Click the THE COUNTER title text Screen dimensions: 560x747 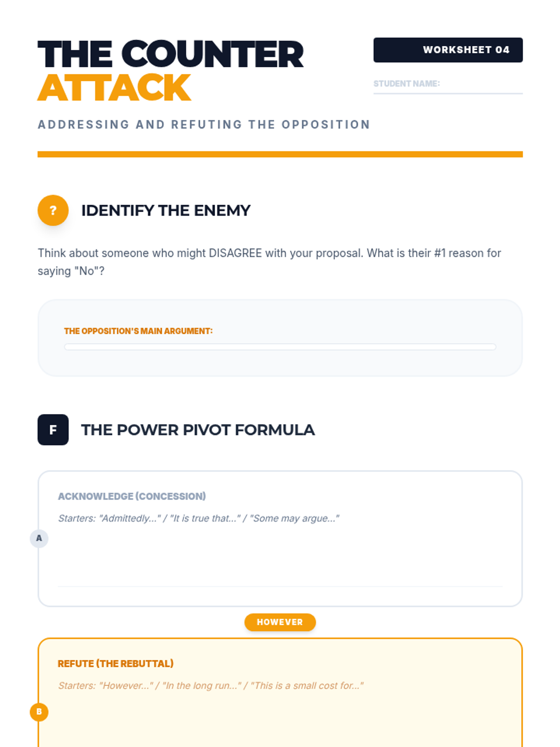click(170, 55)
